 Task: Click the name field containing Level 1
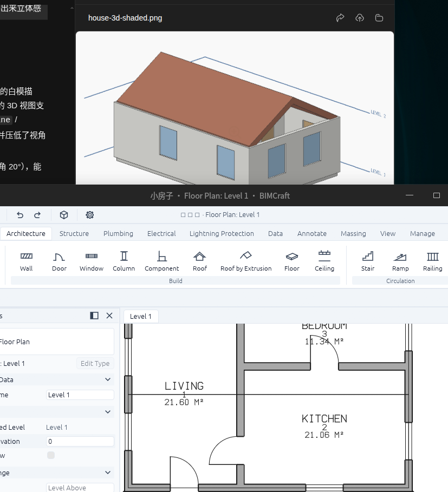(x=80, y=395)
